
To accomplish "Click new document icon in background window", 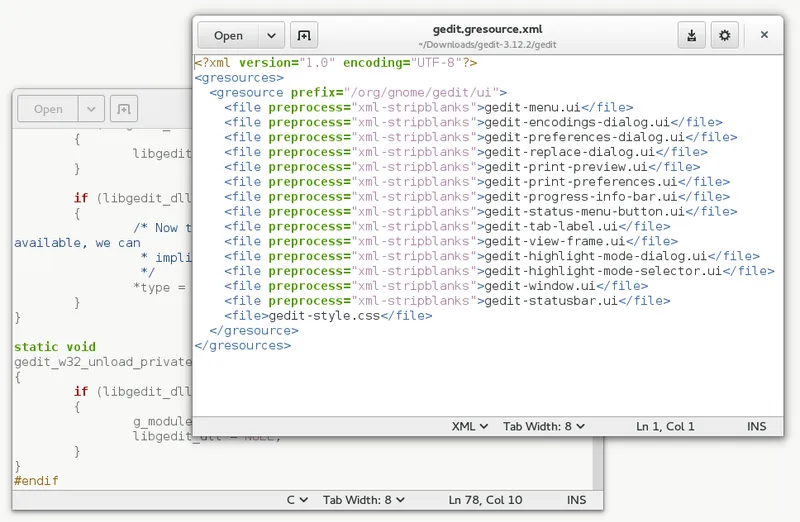I will click(x=124, y=109).
